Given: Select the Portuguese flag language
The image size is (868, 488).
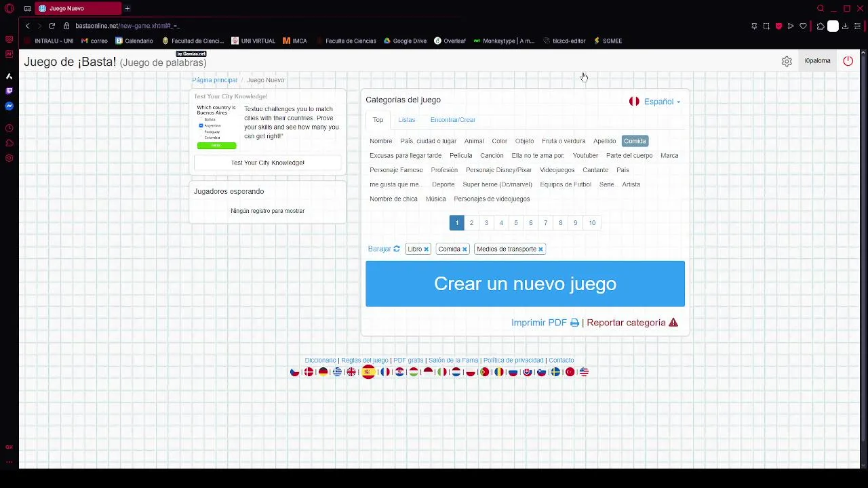Looking at the screenshot, I should point(484,372).
